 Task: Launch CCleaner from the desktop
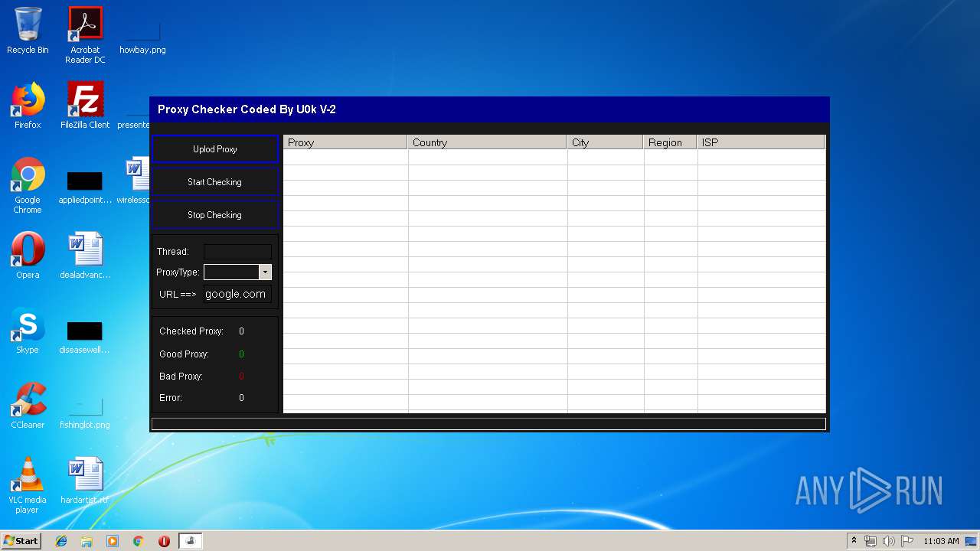click(28, 406)
